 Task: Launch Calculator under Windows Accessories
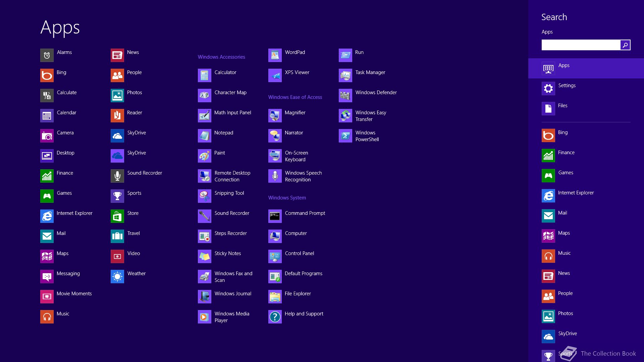tap(205, 75)
